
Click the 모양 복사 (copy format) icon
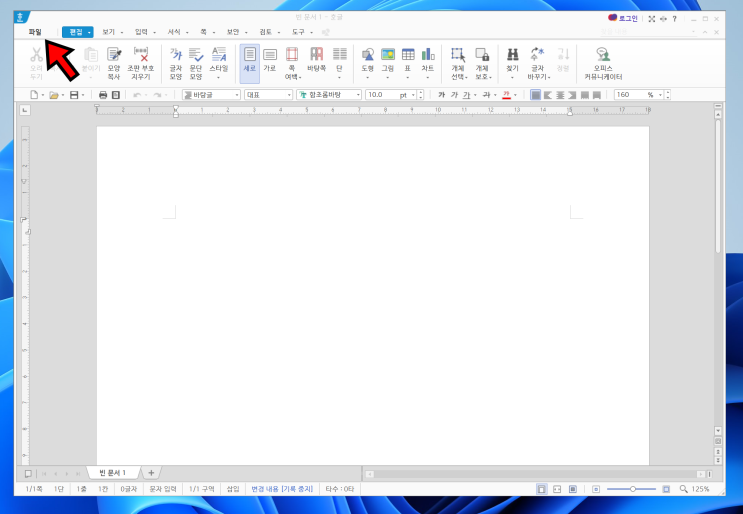coord(114,63)
